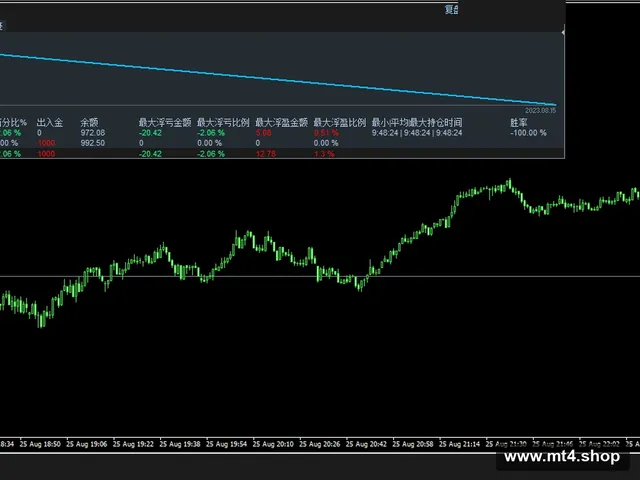Click the 25 Aug 19:54 time label

pyautogui.click(x=226, y=444)
